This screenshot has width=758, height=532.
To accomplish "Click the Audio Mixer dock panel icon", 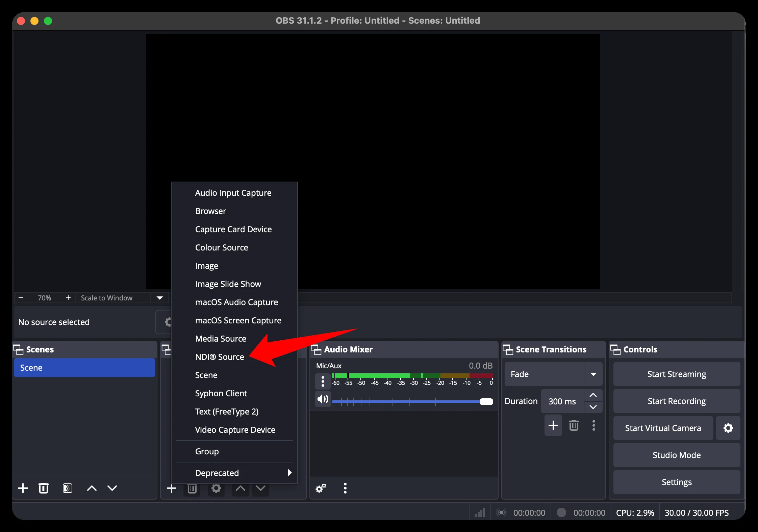I will [316, 349].
